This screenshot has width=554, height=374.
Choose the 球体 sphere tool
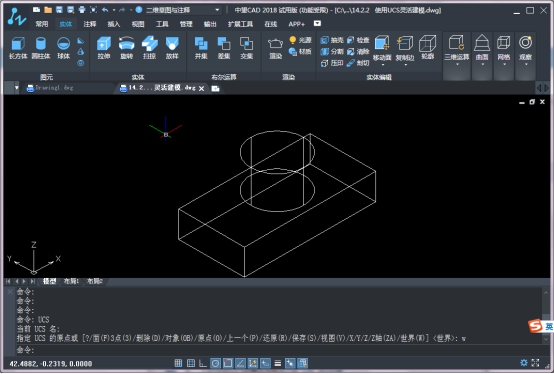64,48
